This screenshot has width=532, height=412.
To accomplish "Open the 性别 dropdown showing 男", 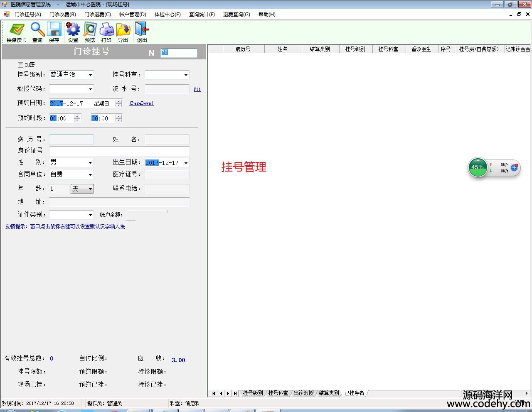I will [90, 163].
